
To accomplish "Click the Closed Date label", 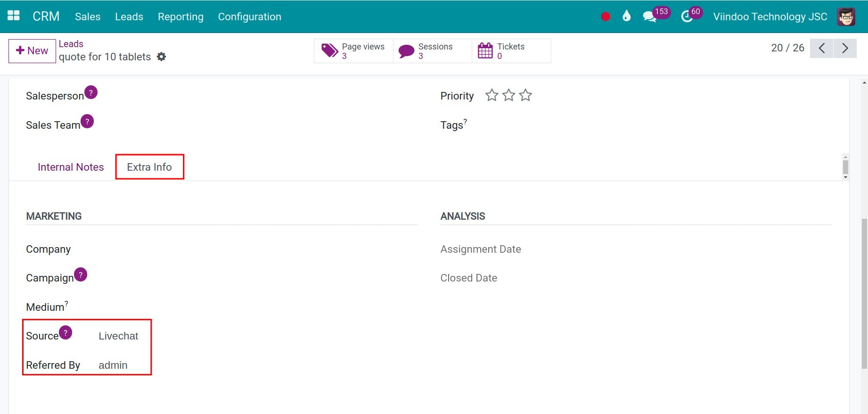I will [469, 278].
